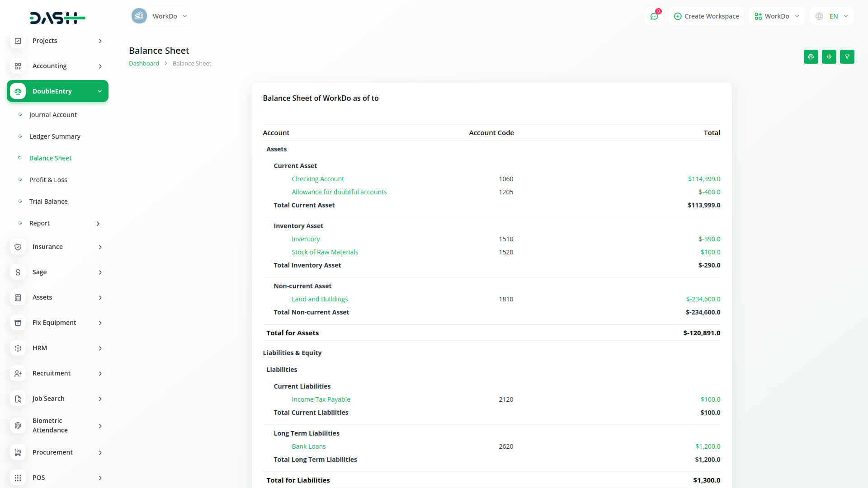Viewport: 868px width, 488px height.
Task: Expand the Report submenu chevron
Action: (98, 224)
